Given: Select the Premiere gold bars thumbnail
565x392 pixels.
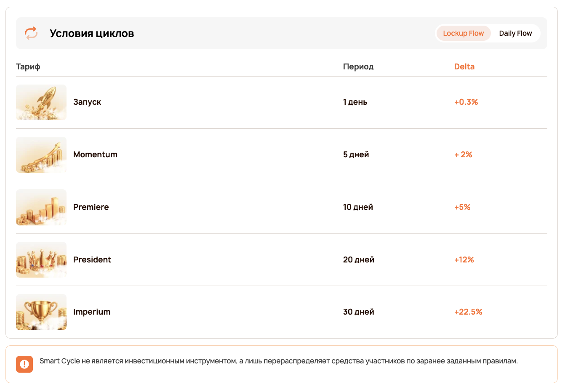Looking at the screenshot, I should 41,207.
